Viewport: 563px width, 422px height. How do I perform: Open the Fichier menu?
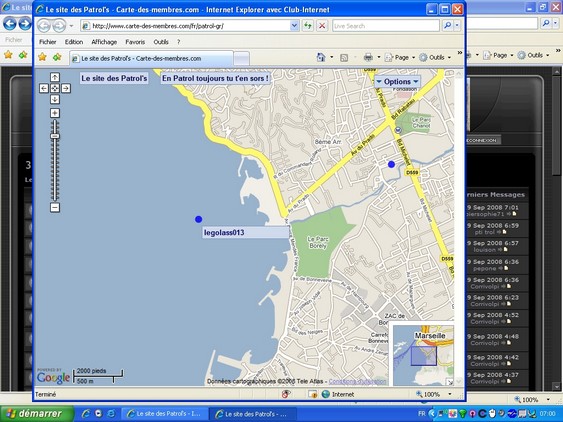[x=47, y=42]
